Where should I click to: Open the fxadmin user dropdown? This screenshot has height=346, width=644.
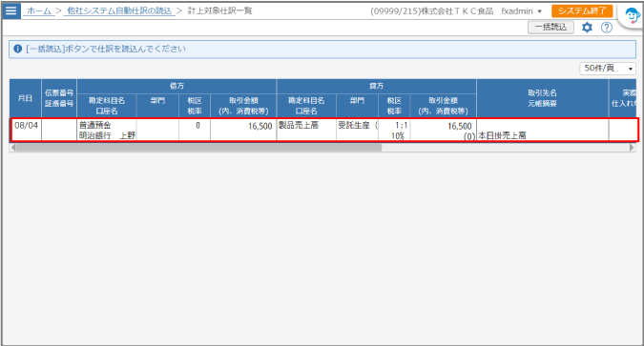tap(521, 11)
